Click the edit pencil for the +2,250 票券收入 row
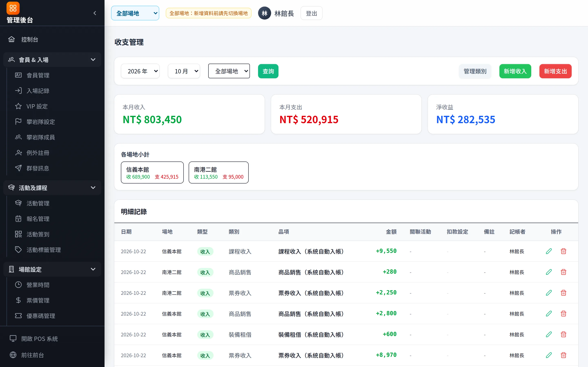The height and width of the screenshot is (367, 588). (549, 293)
